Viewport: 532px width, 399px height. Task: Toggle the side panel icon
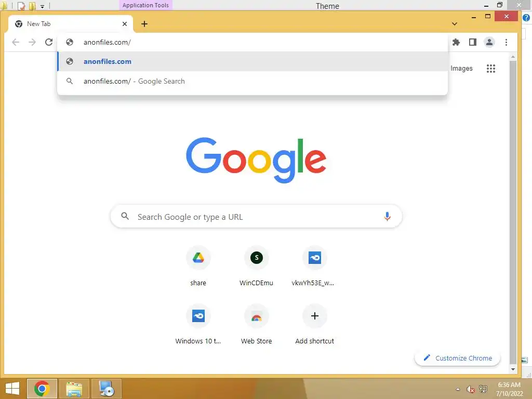coord(473,42)
